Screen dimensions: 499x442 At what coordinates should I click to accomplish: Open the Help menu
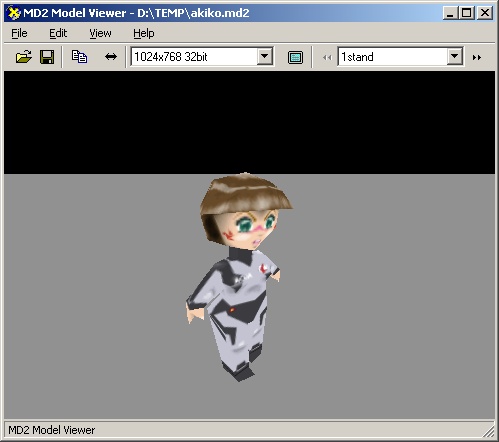[x=144, y=33]
